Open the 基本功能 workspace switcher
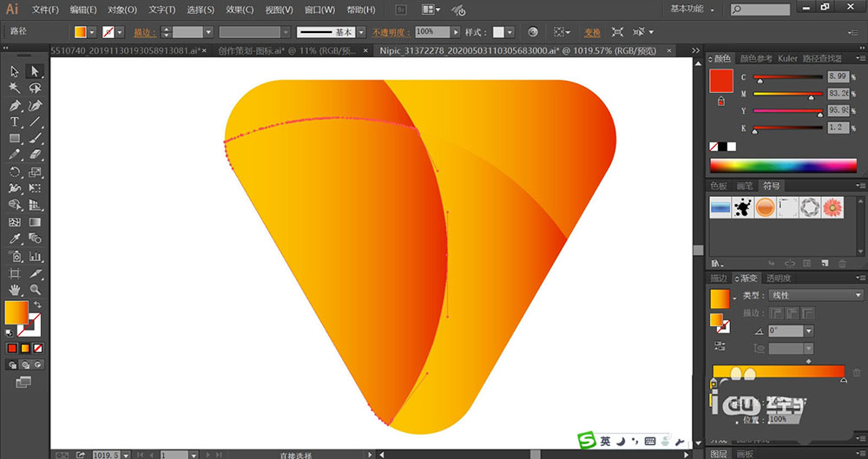 pyautogui.click(x=692, y=10)
